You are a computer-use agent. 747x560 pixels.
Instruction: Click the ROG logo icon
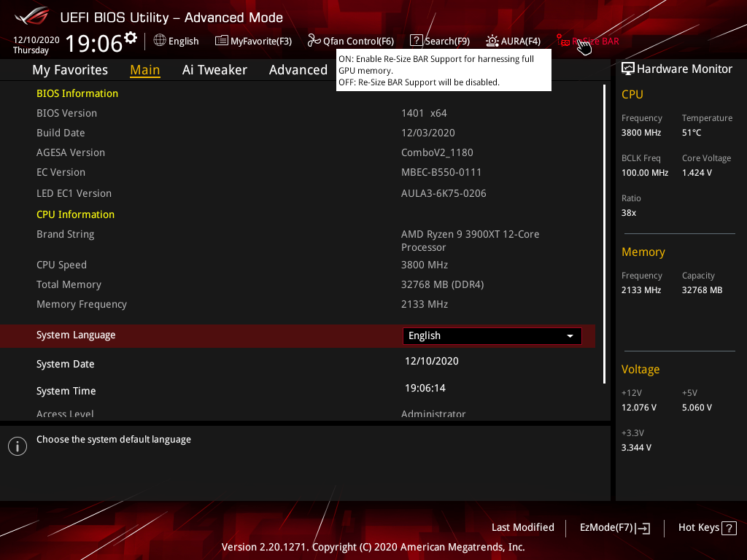pos(31,16)
